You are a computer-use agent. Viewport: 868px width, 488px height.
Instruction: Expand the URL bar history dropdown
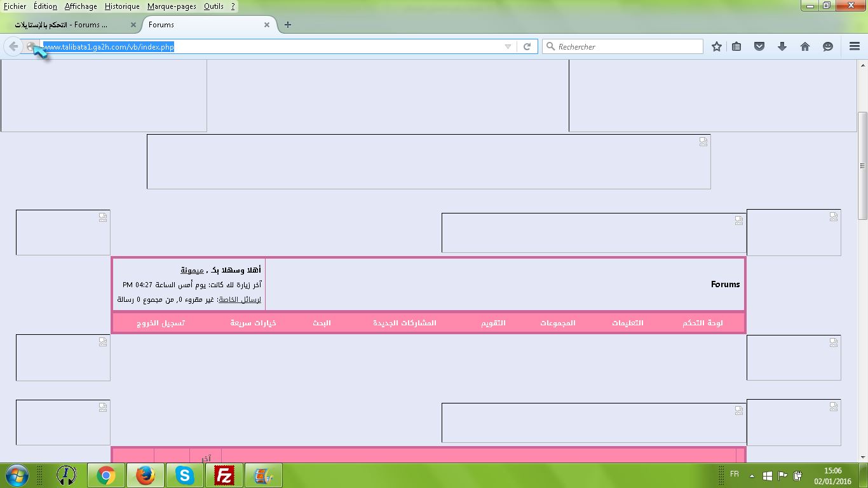pos(508,46)
